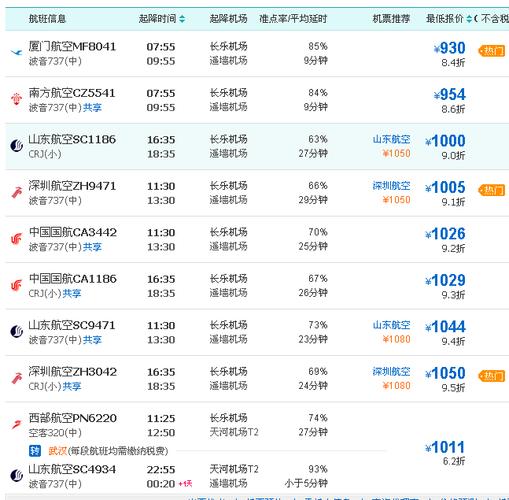Click the 准点率/平均延时 column header
509x500 pixels.
pyautogui.click(x=293, y=19)
